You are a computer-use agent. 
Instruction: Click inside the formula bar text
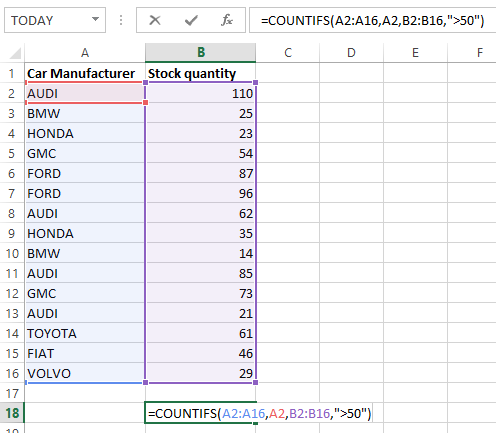point(372,21)
